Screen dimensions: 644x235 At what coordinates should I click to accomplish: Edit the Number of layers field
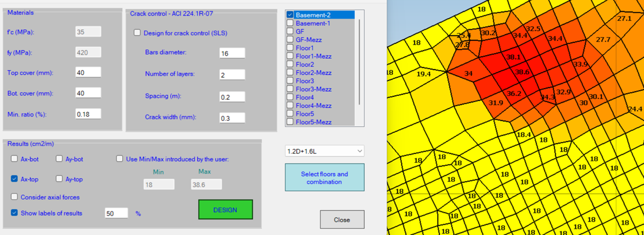[x=232, y=74]
